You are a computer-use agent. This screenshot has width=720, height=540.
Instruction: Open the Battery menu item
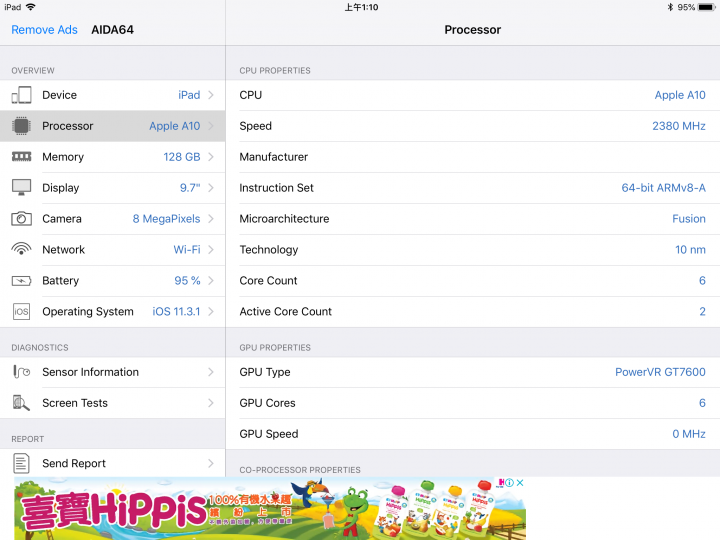[112, 281]
